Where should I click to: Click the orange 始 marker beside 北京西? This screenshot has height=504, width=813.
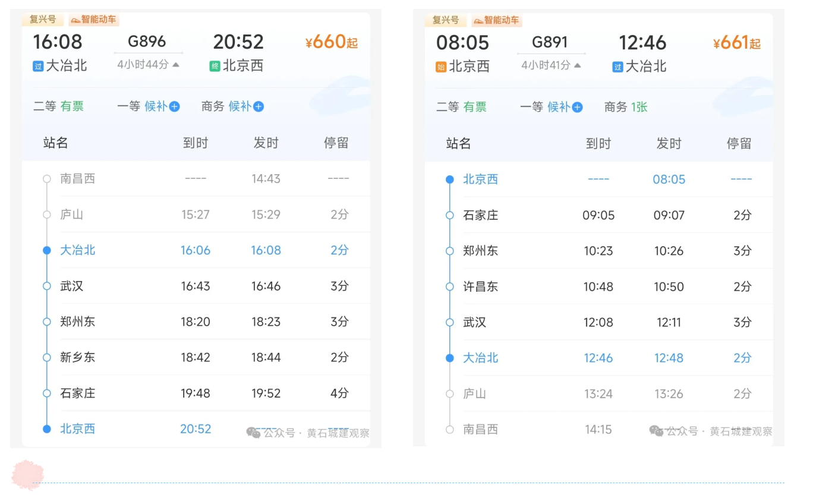click(440, 66)
